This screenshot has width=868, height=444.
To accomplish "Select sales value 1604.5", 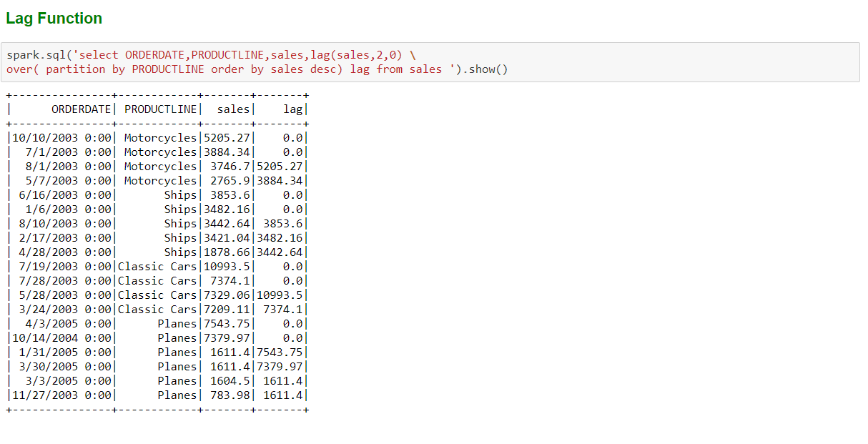I will (230, 381).
